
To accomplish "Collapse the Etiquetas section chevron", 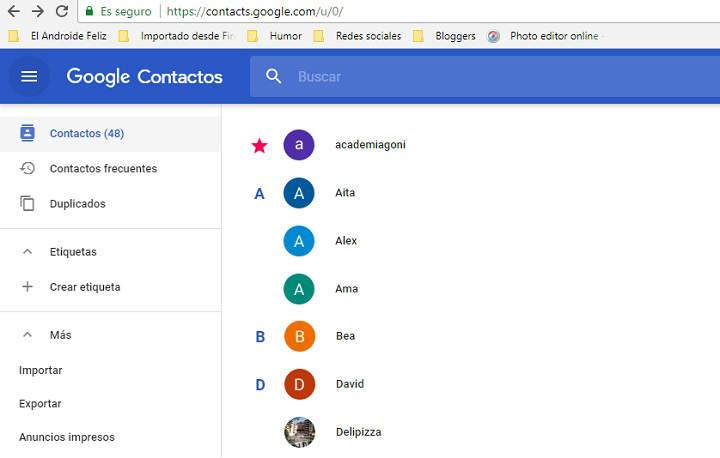I will coord(28,252).
